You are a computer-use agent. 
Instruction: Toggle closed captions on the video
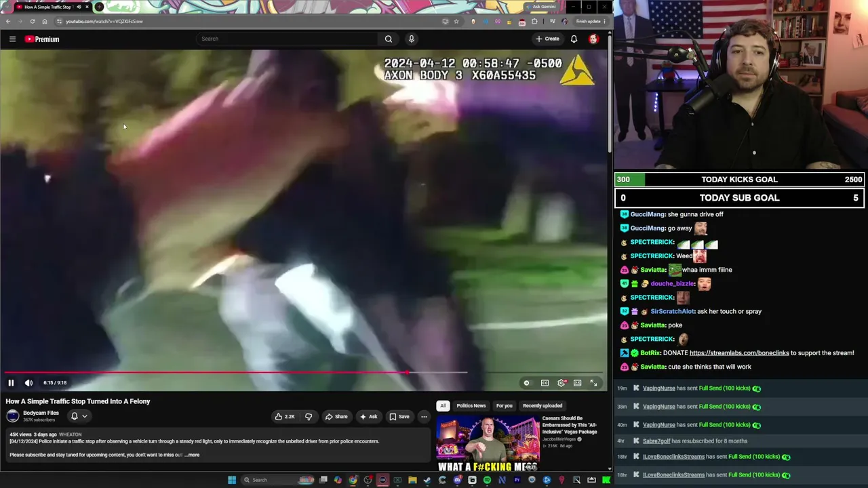point(545,383)
